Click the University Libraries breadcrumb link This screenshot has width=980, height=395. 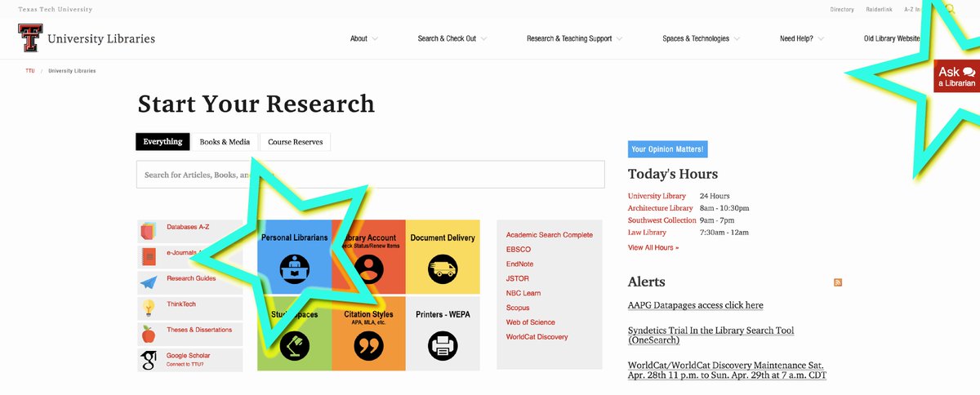point(72,71)
